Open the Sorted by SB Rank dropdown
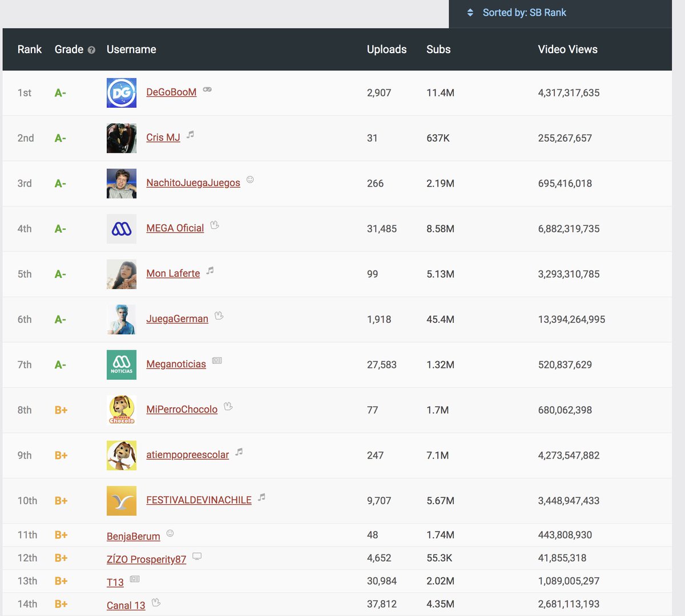This screenshot has width=685, height=616. point(561,13)
